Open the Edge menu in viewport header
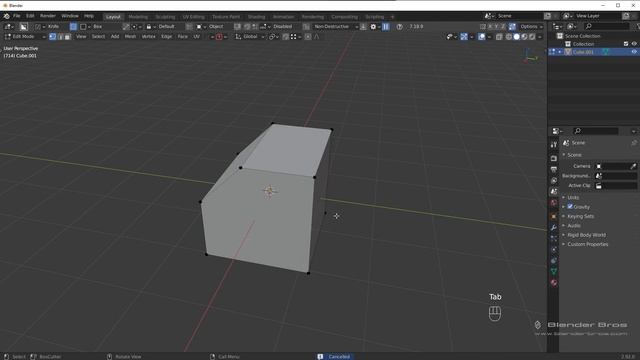 click(x=166, y=37)
